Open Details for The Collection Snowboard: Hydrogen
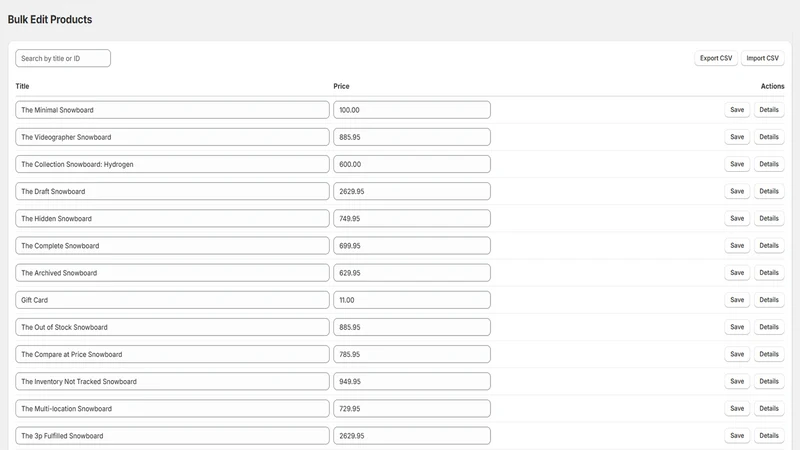The height and width of the screenshot is (450, 800). point(769,164)
